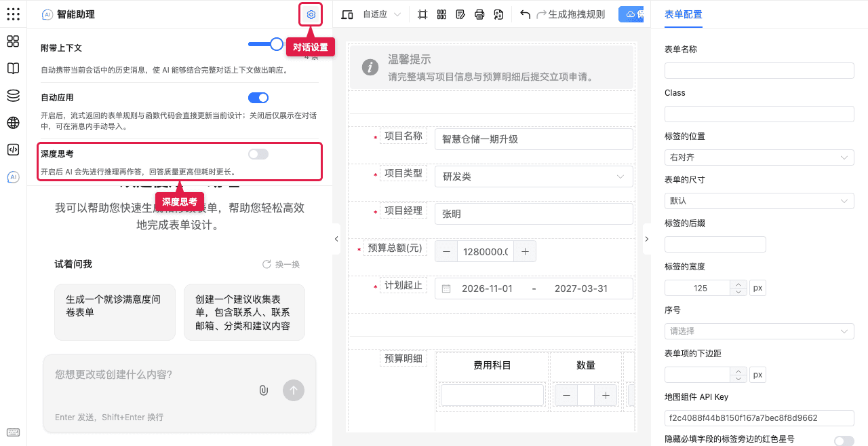Open the four-squares components sidebar icon

pos(13,41)
